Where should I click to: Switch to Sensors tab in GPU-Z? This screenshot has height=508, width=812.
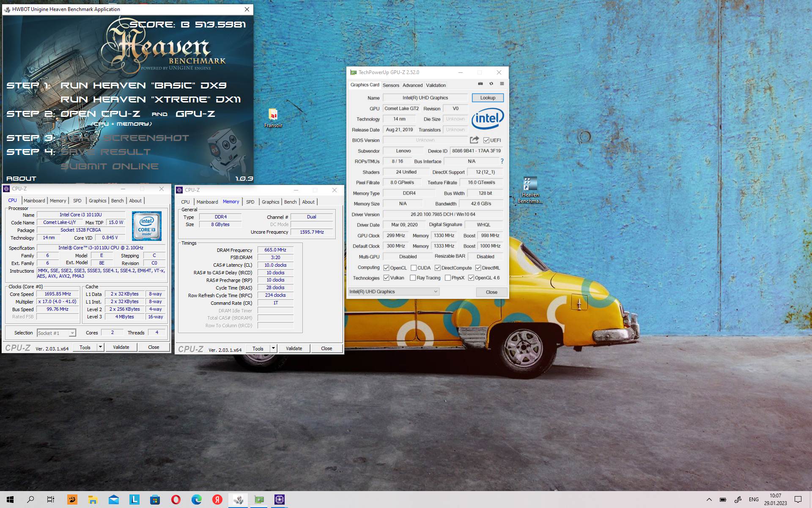(391, 85)
